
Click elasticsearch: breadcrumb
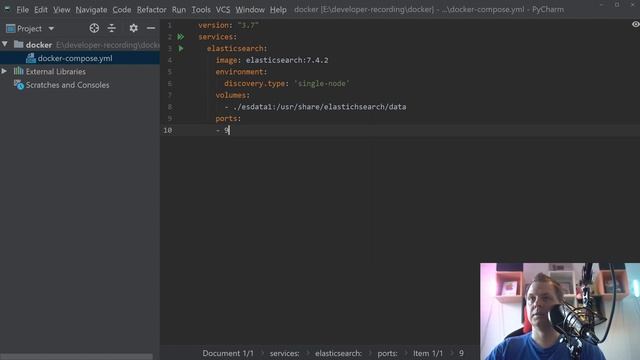click(x=338, y=353)
